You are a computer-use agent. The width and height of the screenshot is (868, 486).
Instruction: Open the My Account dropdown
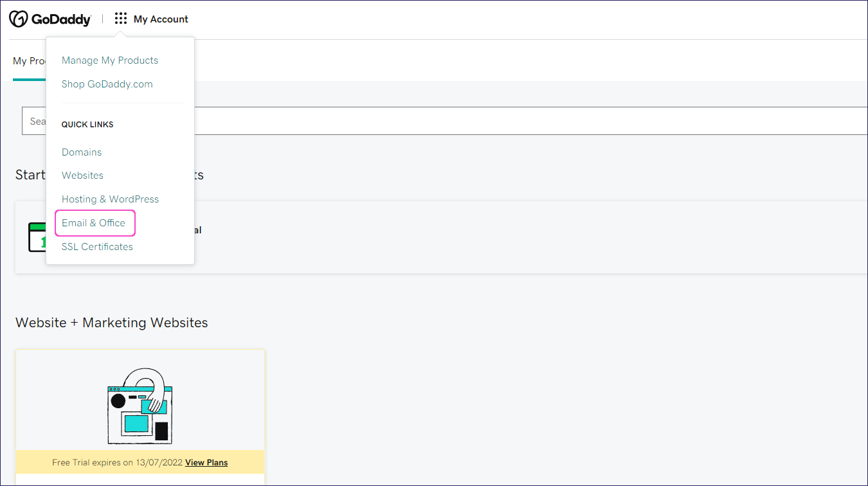pos(159,19)
